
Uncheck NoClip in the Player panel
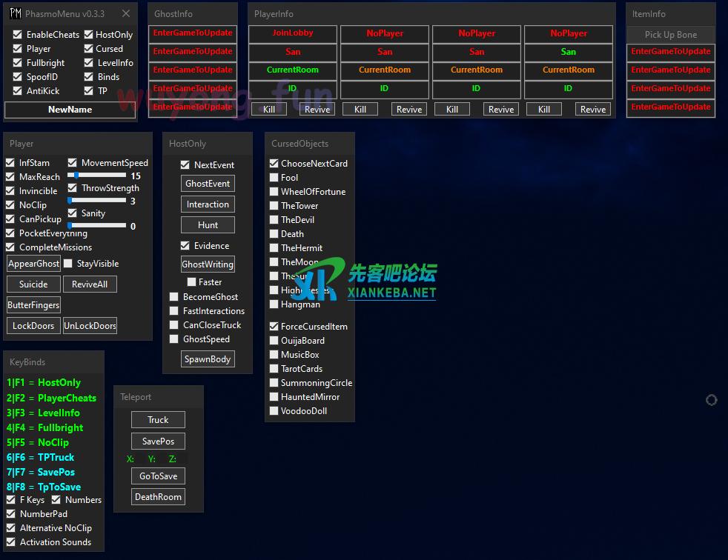click(x=10, y=205)
